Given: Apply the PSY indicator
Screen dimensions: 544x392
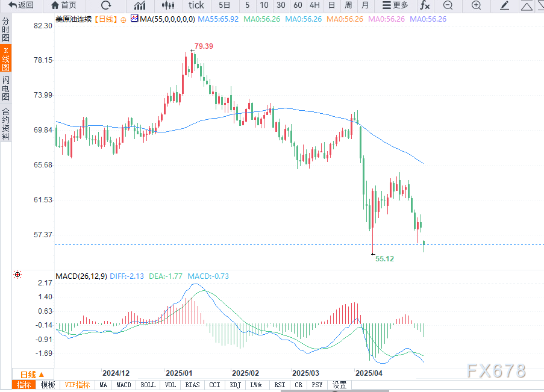Looking at the screenshot, I should point(317,385).
